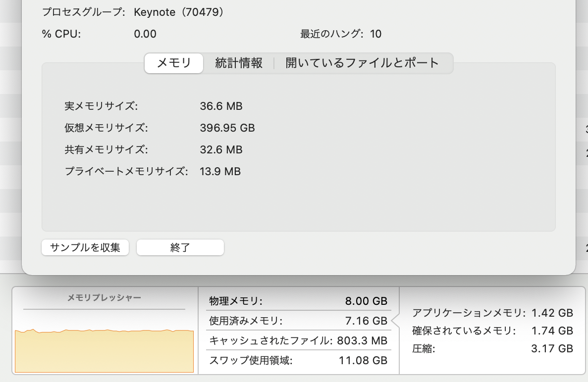Screen dimensions: 588x382
Task: Click the Keynote (70479) process group text
Action: point(179,12)
